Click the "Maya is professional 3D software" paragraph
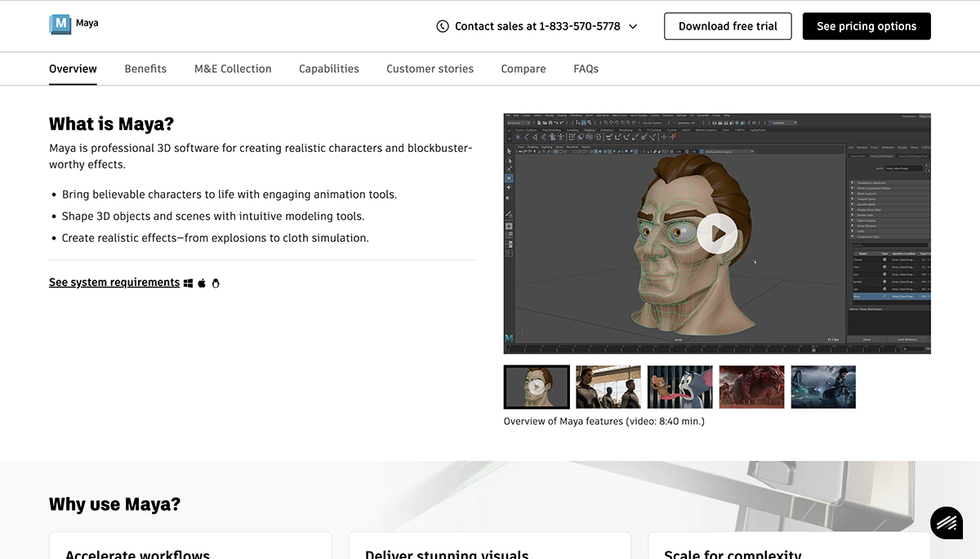 coord(261,156)
